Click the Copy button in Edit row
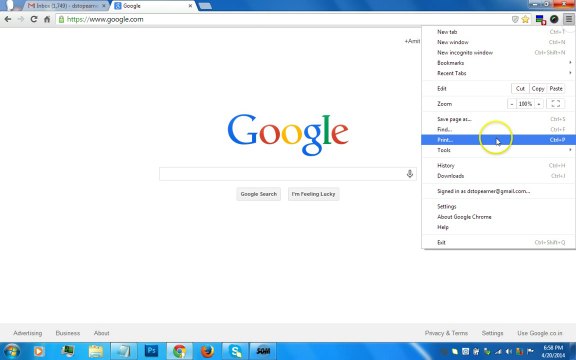The height and width of the screenshot is (360, 576). (538, 89)
